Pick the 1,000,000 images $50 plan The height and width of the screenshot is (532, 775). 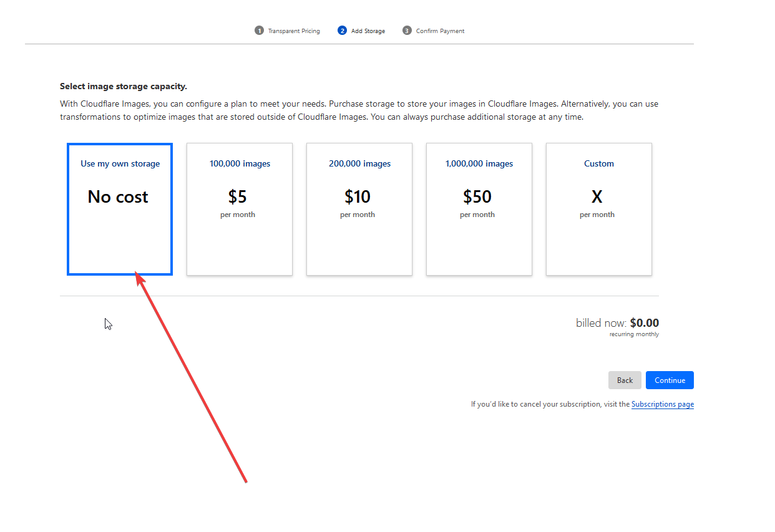pos(479,209)
